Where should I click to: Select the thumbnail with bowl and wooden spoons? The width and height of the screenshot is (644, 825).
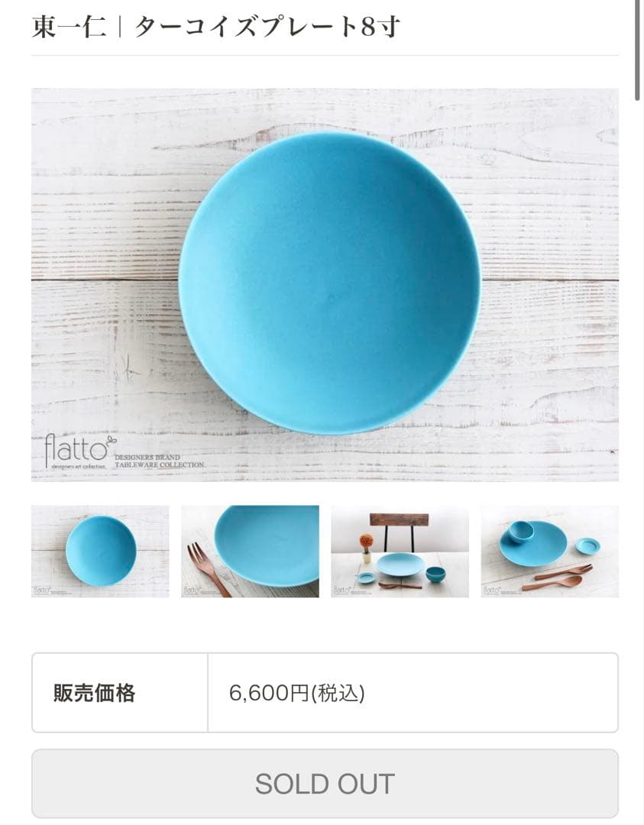(550, 552)
